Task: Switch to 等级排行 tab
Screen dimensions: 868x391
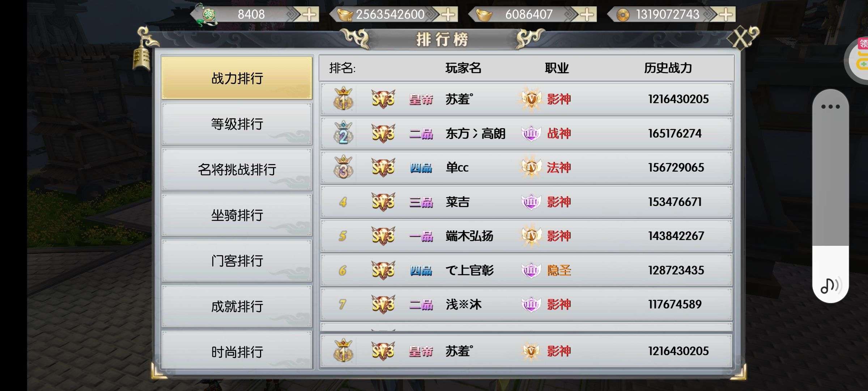Action: 237,124
